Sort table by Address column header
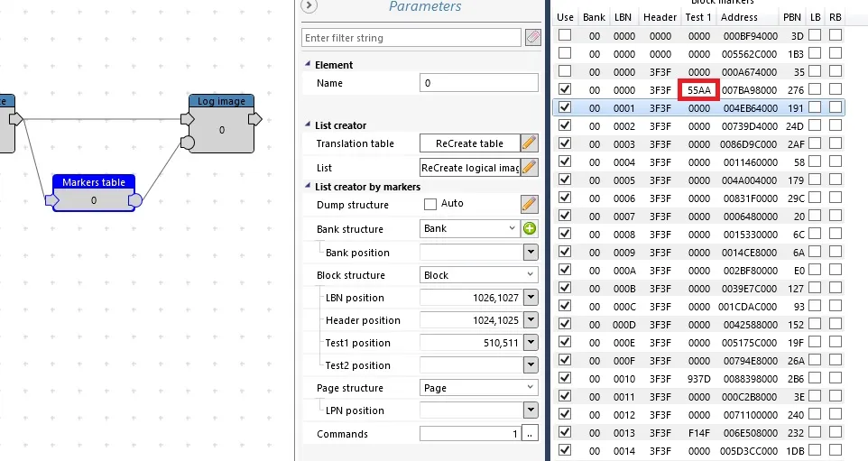Image resolution: width=868 pixels, height=461 pixels. pos(739,17)
